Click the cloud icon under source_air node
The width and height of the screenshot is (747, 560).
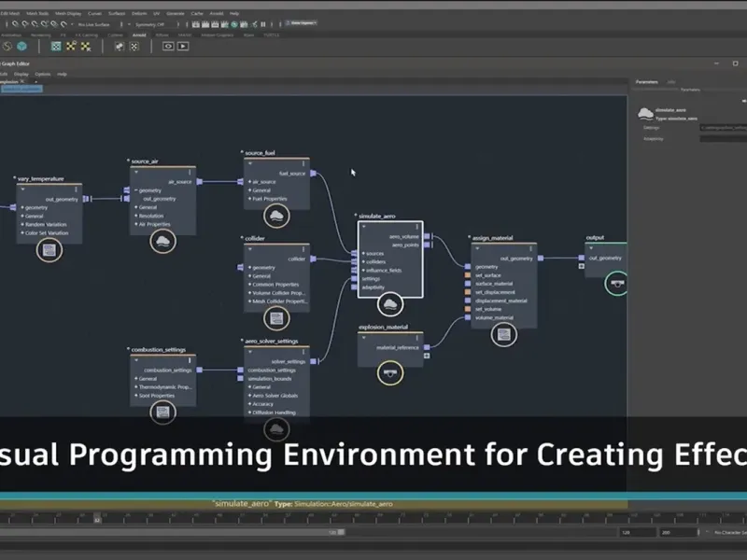(163, 242)
